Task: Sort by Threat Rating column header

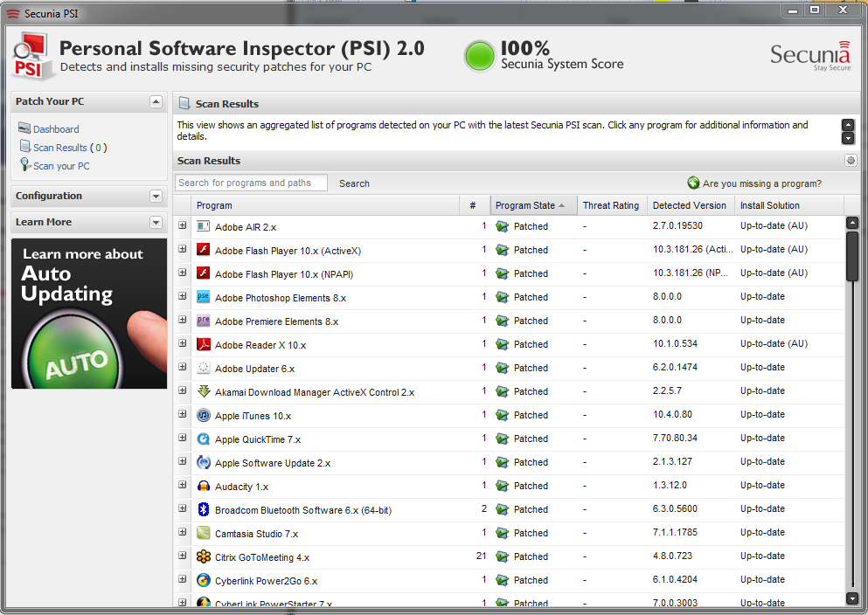Action: [610, 205]
